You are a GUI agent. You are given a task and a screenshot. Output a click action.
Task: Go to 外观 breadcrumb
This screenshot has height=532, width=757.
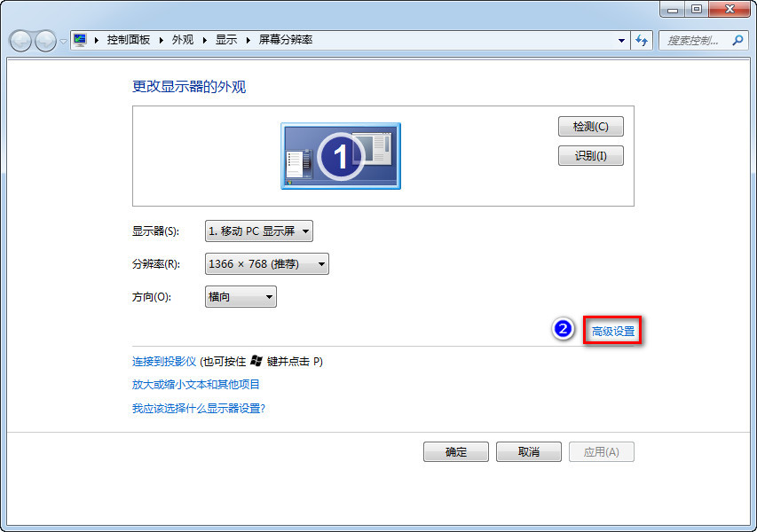click(183, 40)
